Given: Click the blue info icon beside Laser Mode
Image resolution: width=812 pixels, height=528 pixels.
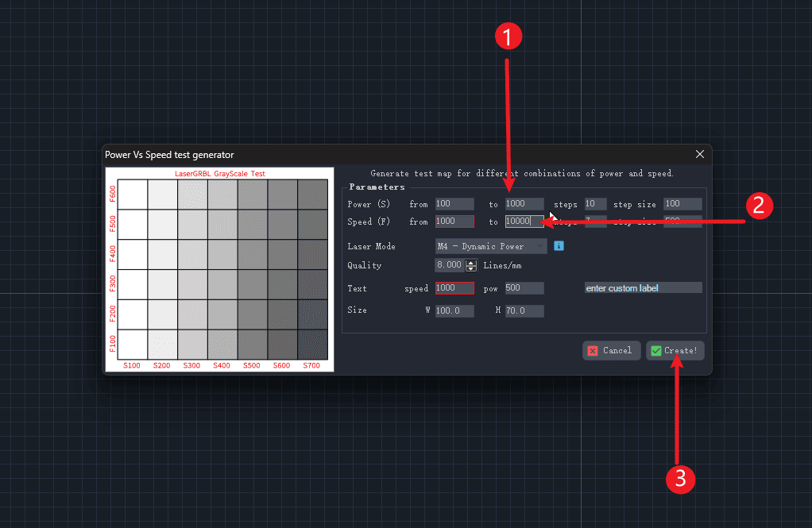Looking at the screenshot, I should coord(559,246).
